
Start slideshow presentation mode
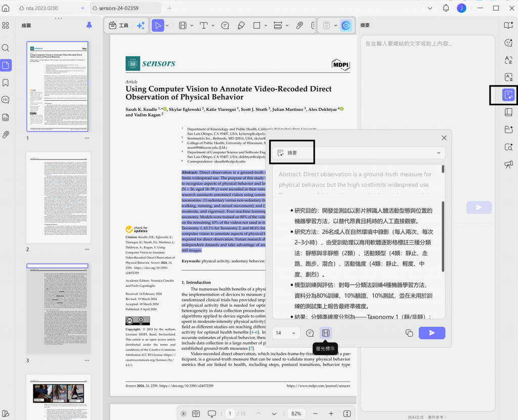click(212, 413)
